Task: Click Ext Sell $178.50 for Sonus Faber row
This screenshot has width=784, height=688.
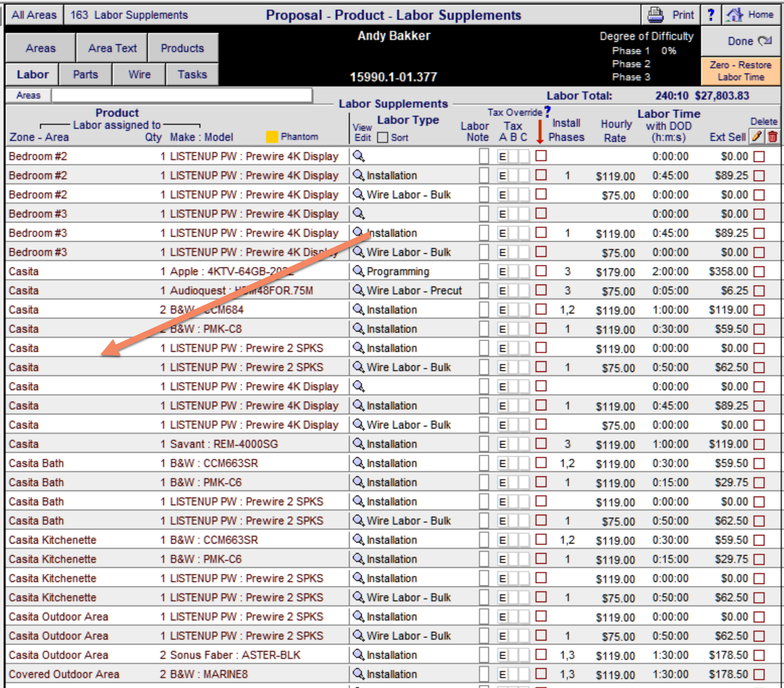Action: click(728, 655)
